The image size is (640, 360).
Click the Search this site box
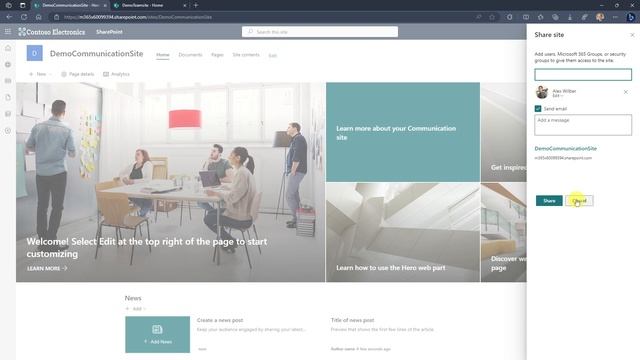(x=320, y=32)
